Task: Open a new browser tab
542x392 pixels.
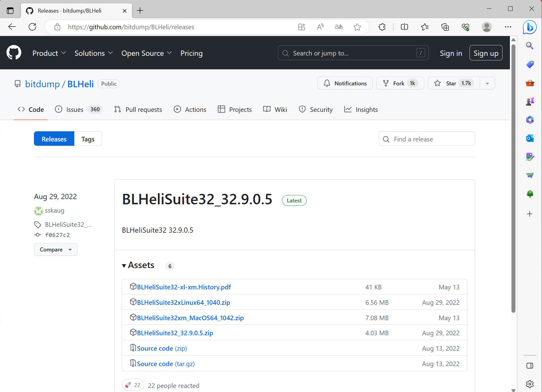Action: coord(140,10)
